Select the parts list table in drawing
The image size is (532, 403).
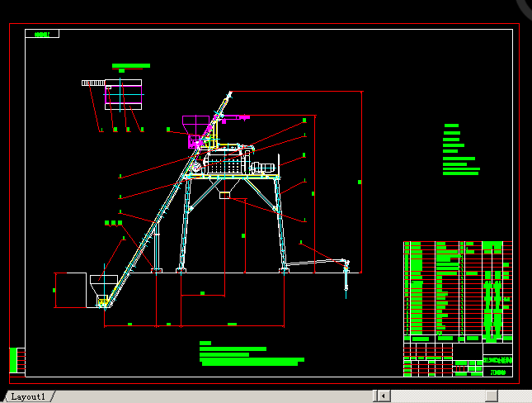[458, 292]
